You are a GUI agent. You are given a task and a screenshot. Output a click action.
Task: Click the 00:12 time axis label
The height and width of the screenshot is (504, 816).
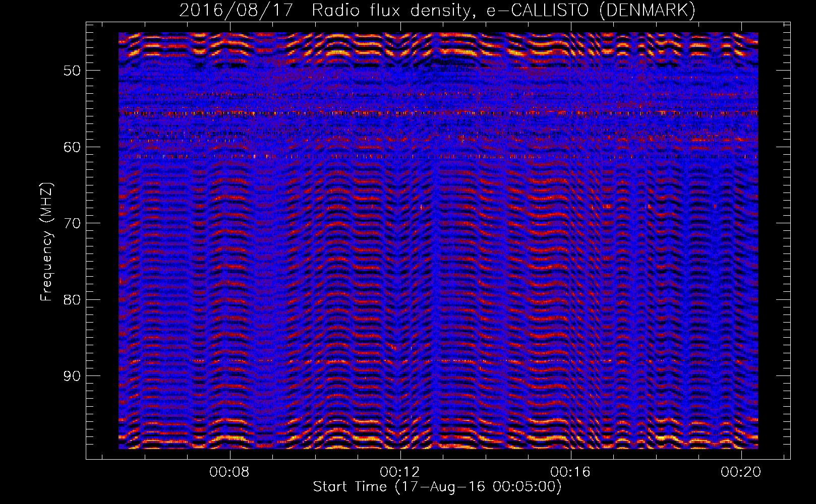(x=400, y=472)
